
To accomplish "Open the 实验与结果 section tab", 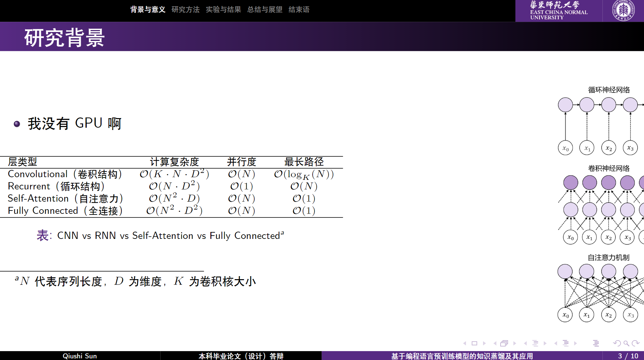I will pyautogui.click(x=223, y=10).
